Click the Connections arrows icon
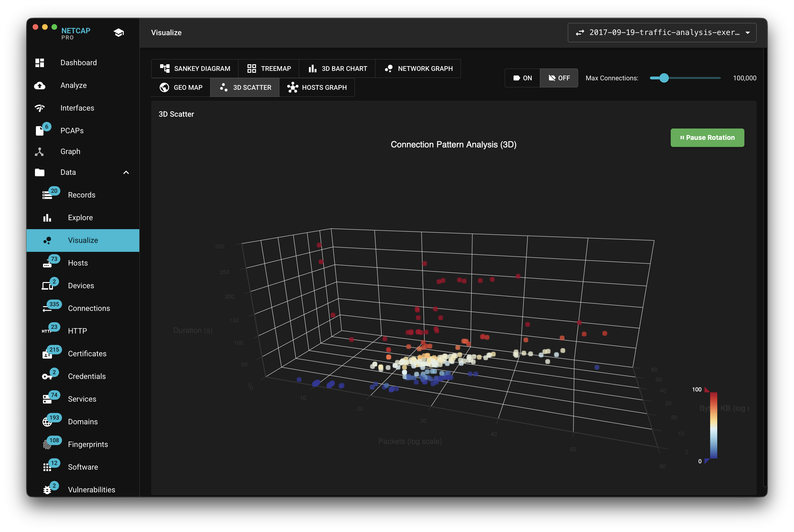Screen dimensions: 794x532 47,309
